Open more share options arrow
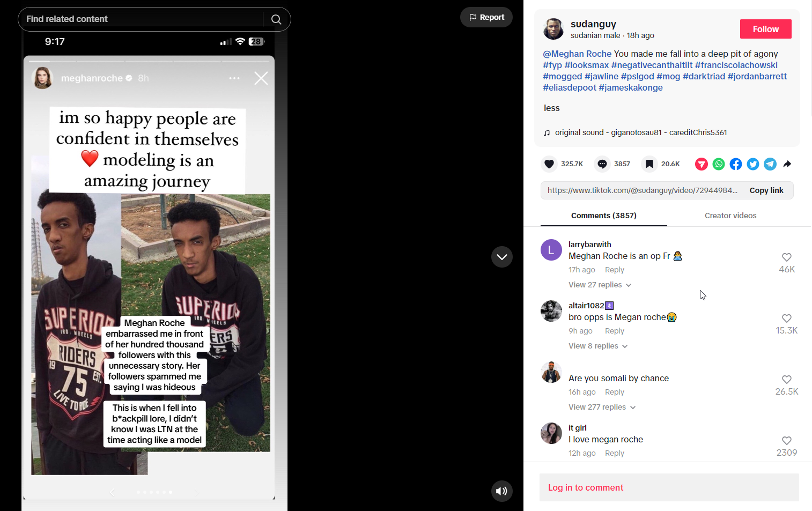 click(787, 164)
